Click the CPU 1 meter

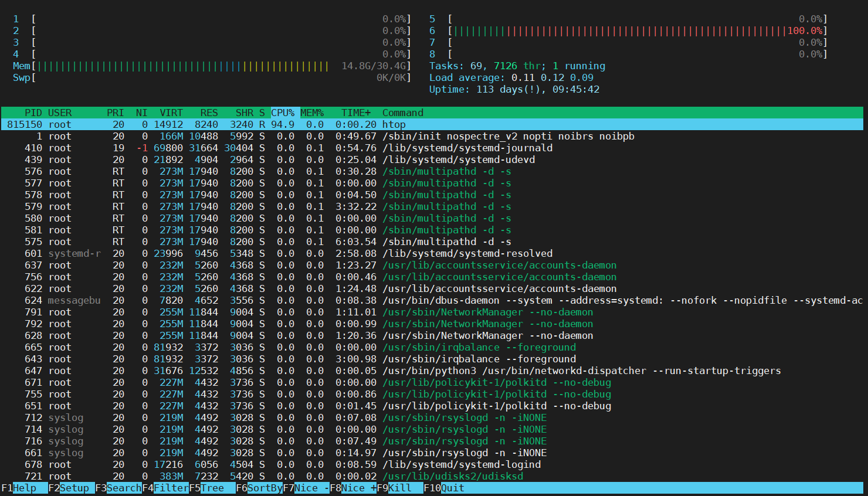(212, 19)
